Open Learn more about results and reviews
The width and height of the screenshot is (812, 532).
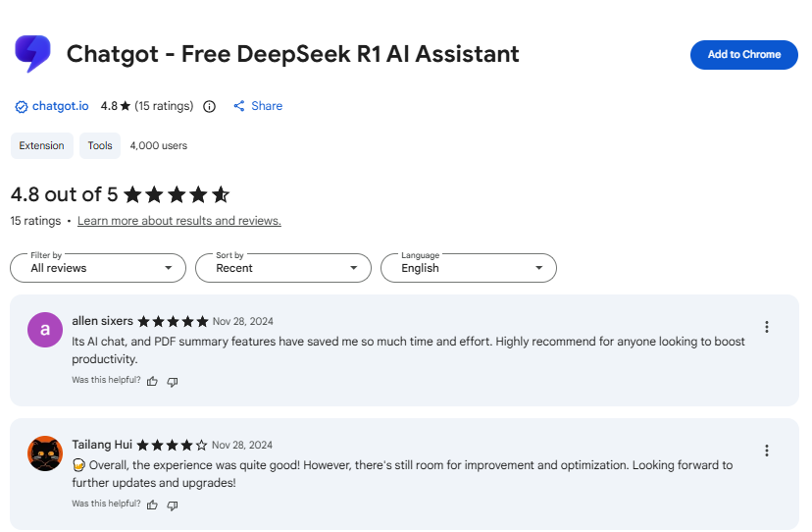[x=179, y=221]
